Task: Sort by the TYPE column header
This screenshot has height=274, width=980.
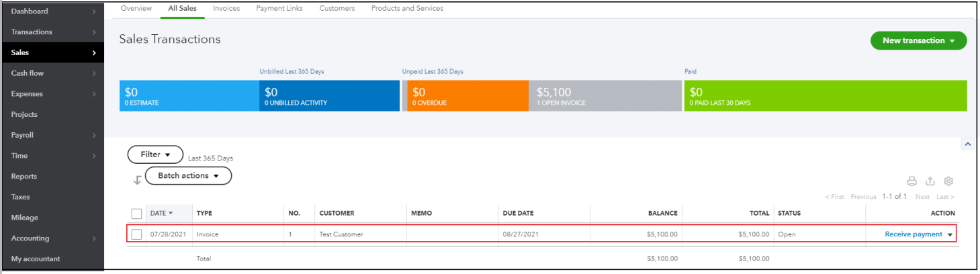Action: click(x=204, y=214)
